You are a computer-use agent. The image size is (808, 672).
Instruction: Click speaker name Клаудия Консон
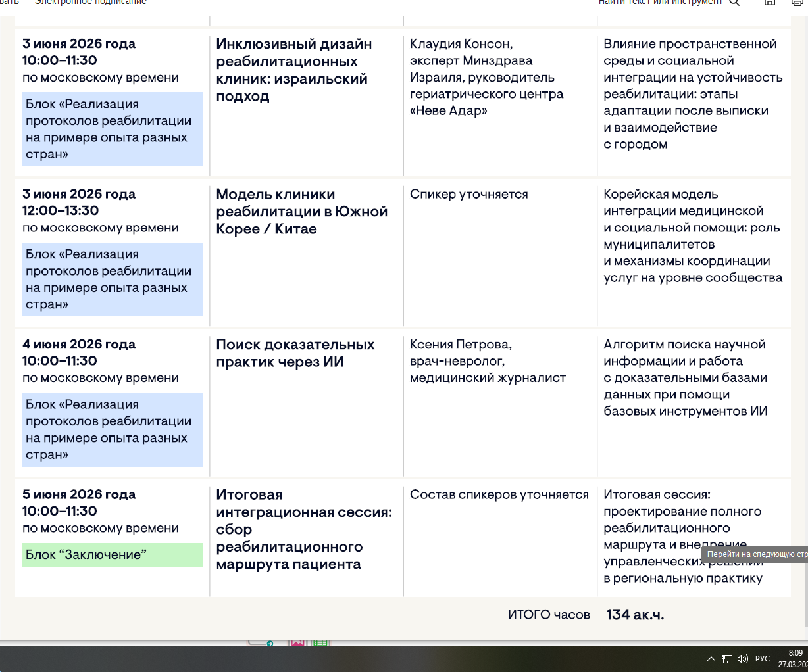pyautogui.click(x=461, y=44)
